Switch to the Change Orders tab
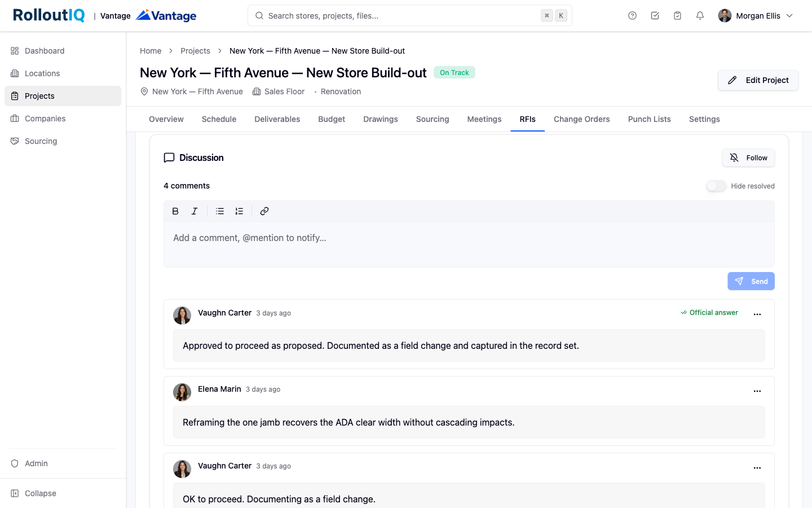This screenshot has height=508, width=812. pyautogui.click(x=582, y=119)
